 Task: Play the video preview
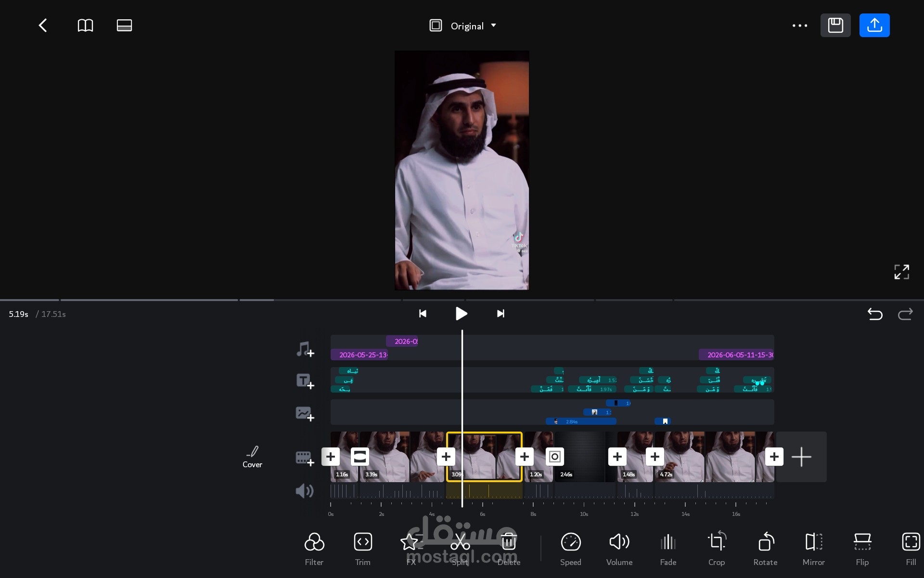461,314
